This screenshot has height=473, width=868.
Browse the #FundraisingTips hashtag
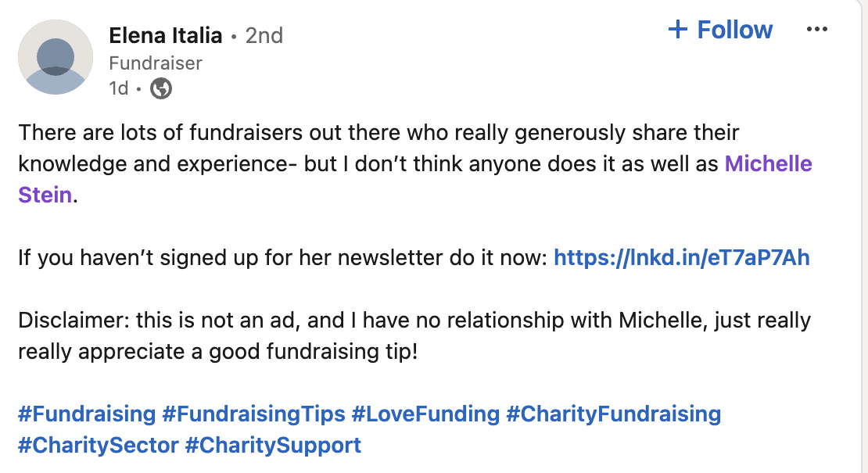(253, 414)
